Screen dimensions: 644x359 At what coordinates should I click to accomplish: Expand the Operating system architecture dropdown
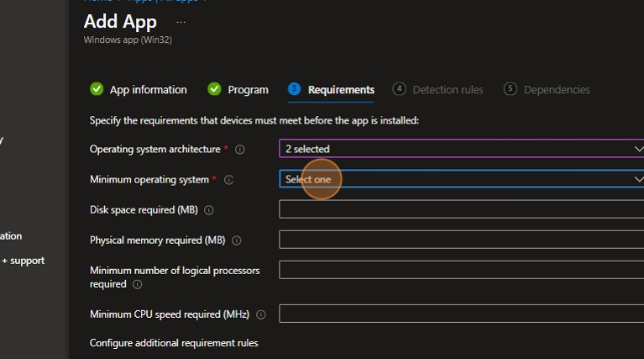pyautogui.click(x=461, y=149)
